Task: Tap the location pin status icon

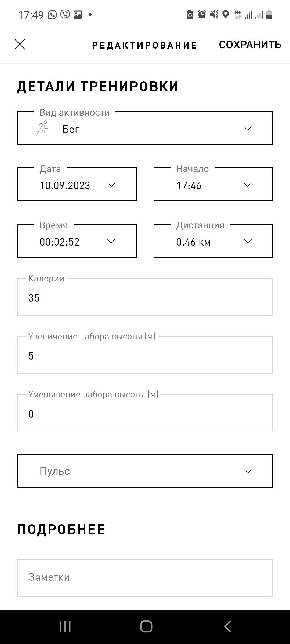Action: 226,14
